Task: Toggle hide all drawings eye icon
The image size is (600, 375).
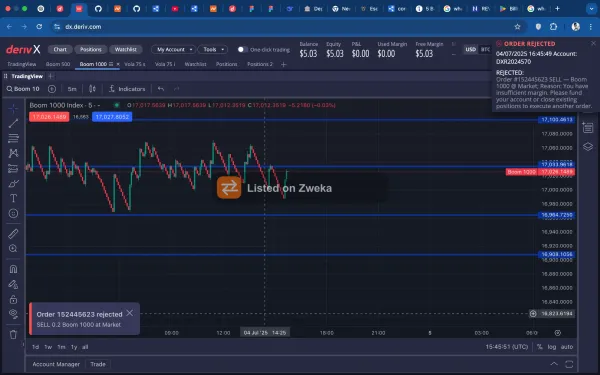Action: [13, 314]
